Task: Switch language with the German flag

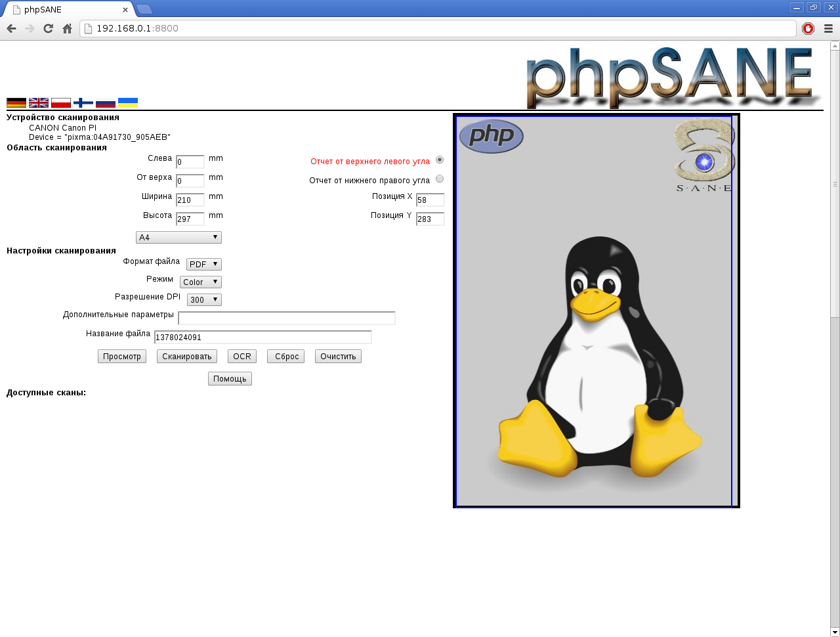Action: [x=16, y=102]
